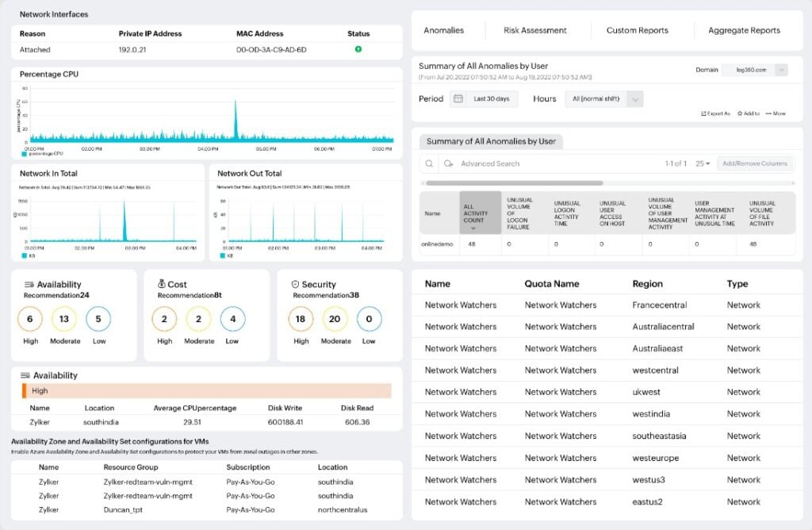The width and height of the screenshot is (812, 530).
Task: Click the ukwest region cell
Action: [645, 392]
